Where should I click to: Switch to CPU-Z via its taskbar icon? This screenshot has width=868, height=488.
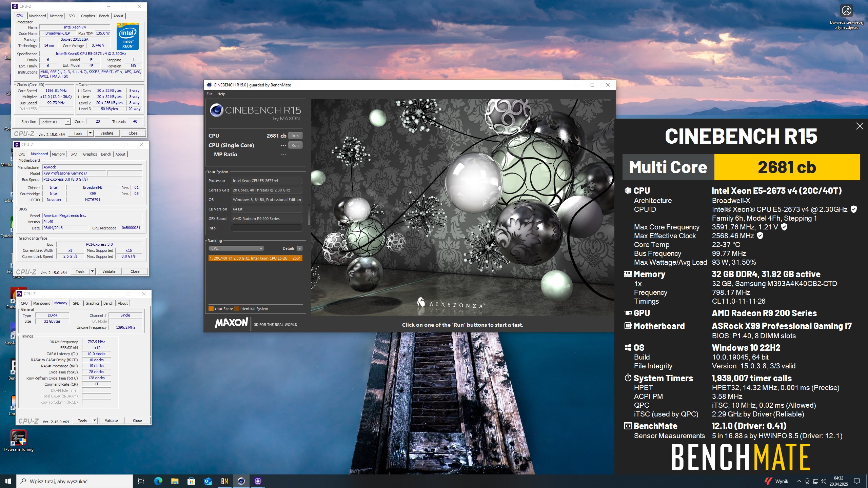pyautogui.click(x=258, y=481)
